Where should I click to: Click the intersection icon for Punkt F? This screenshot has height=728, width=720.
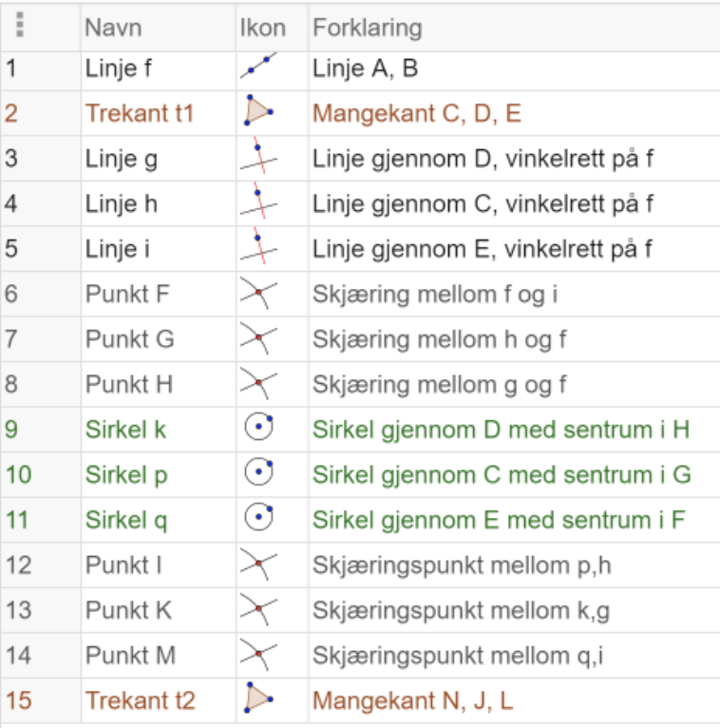pos(258,295)
